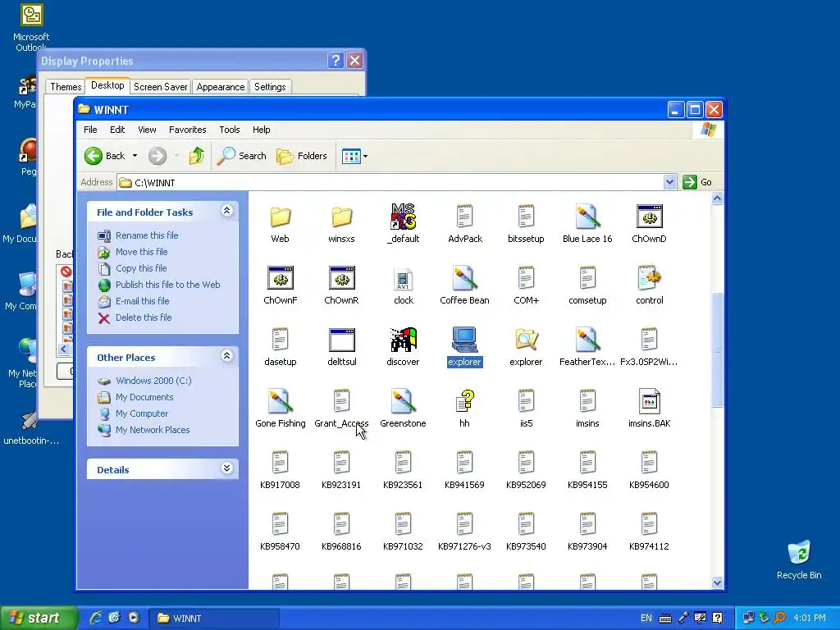Click Delete this file link
Viewport: 840px width, 630px height.
pyautogui.click(x=144, y=317)
